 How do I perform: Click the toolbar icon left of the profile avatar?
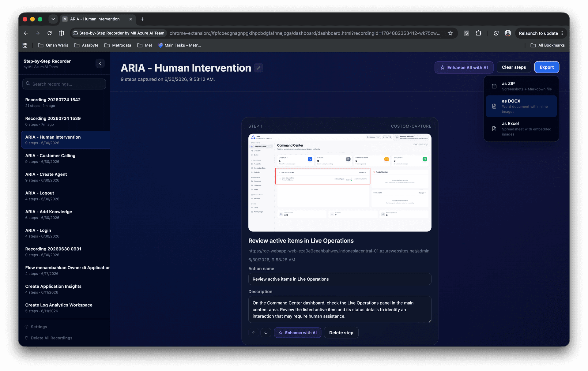(x=496, y=33)
